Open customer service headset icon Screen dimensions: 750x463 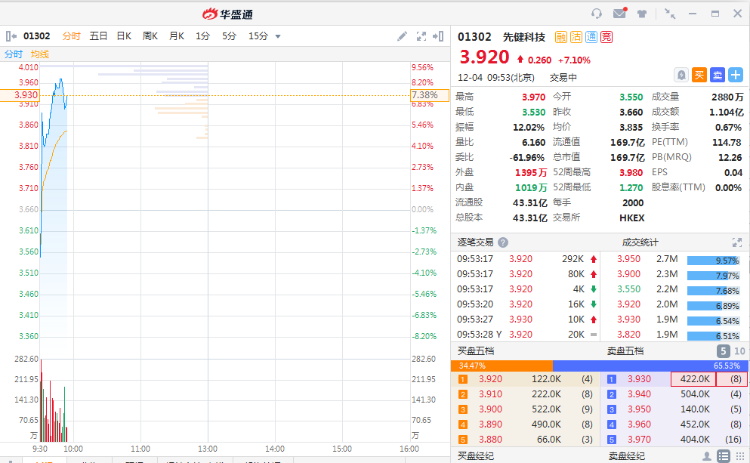click(596, 13)
